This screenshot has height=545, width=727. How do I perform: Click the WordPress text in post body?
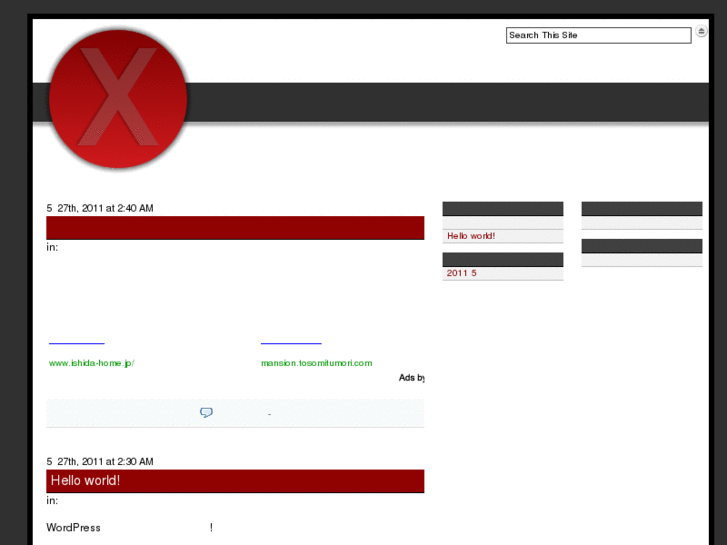tap(73, 528)
